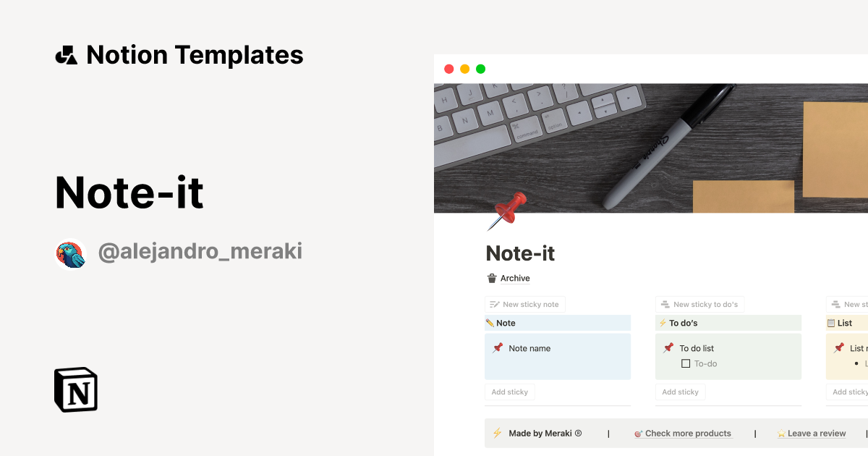
Task: Open the New sticky to do's template option
Action: pyautogui.click(x=699, y=304)
